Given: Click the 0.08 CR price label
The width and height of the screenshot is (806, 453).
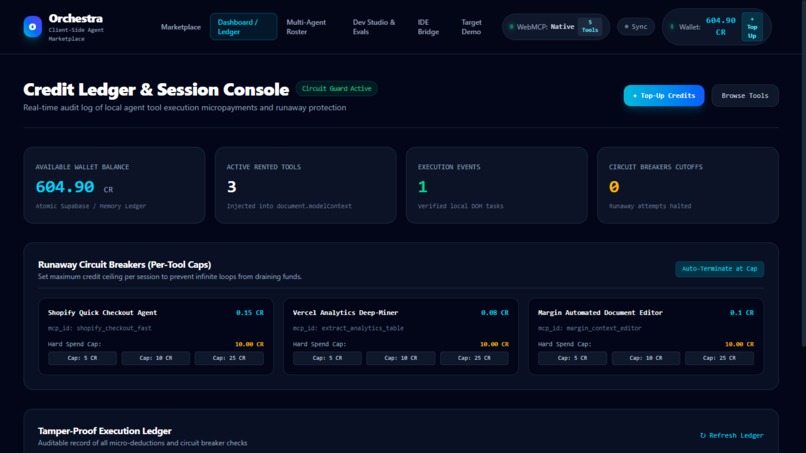Looking at the screenshot, I should click(494, 313).
